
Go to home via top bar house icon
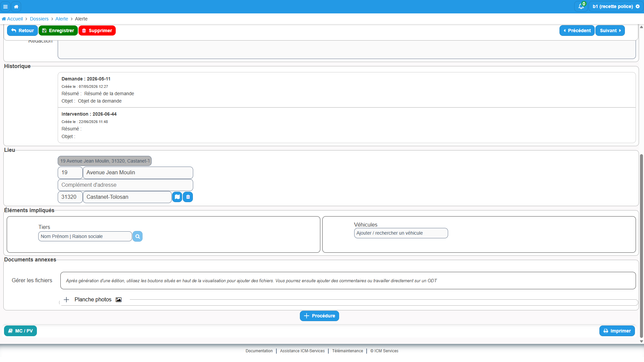point(16,6)
